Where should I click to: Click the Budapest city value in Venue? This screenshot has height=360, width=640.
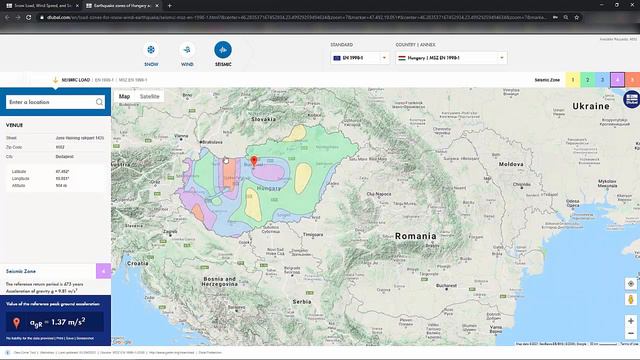(64, 157)
